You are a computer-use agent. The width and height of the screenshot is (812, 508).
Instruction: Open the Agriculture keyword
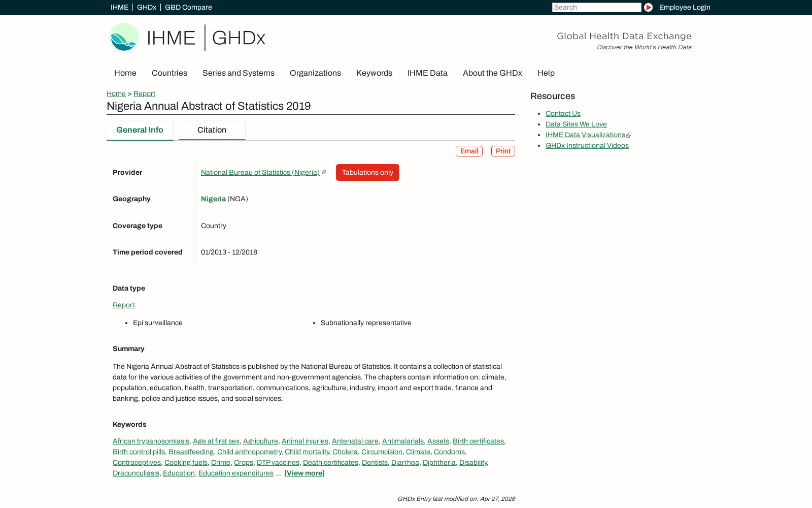coord(260,441)
